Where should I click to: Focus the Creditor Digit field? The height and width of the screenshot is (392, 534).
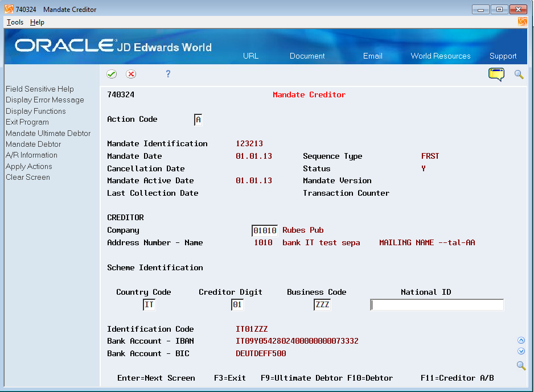[x=237, y=304]
